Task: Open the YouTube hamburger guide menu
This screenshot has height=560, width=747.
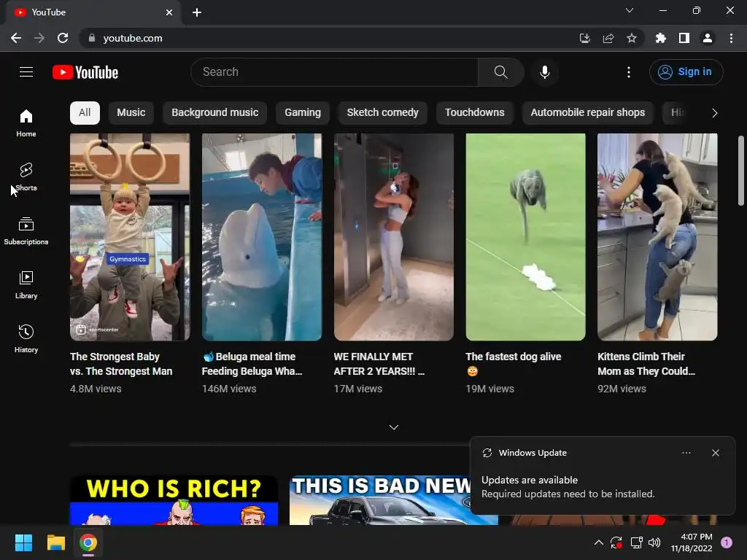Action: click(x=26, y=72)
